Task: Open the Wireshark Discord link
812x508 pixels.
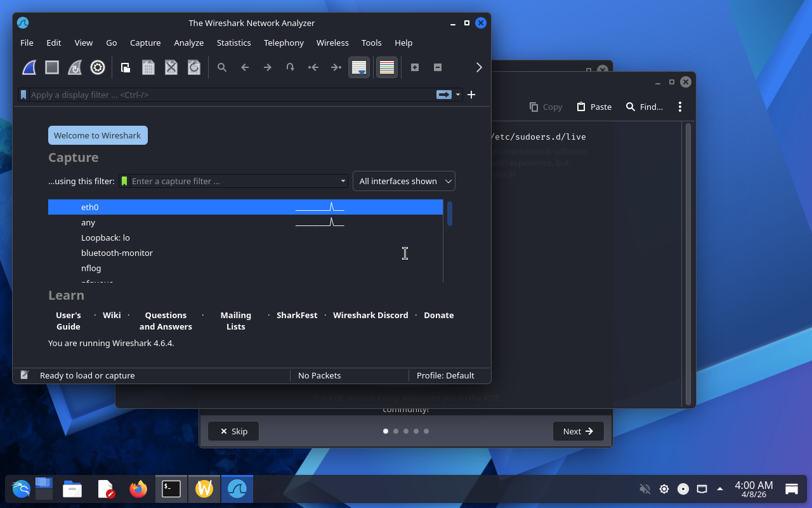Action: 370,315
